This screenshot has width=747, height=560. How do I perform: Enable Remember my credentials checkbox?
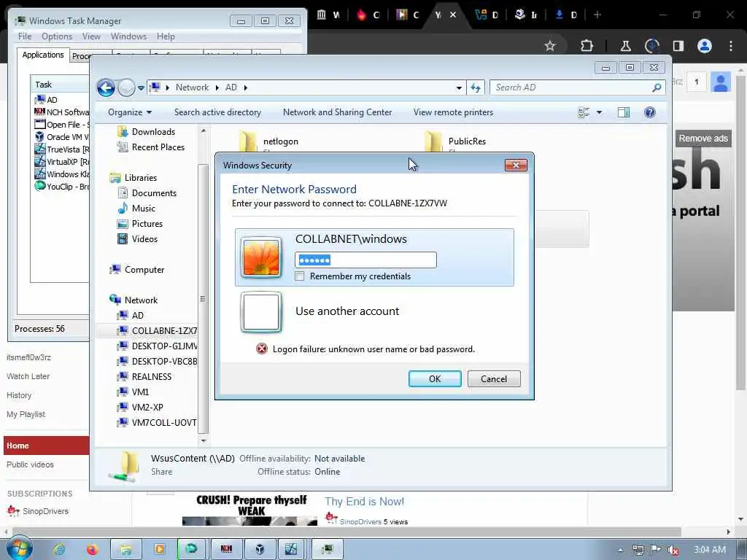pyautogui.click(x=300, y=276)
